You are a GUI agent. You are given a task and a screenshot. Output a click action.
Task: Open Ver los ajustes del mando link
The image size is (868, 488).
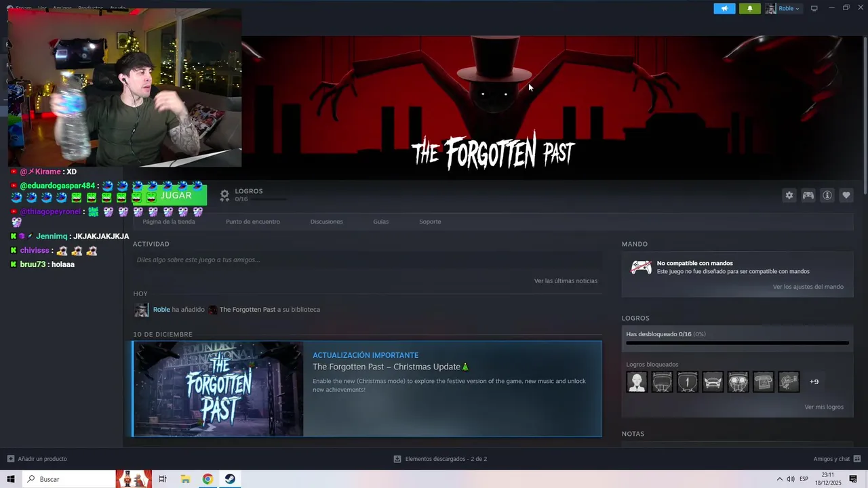point(808,287)
